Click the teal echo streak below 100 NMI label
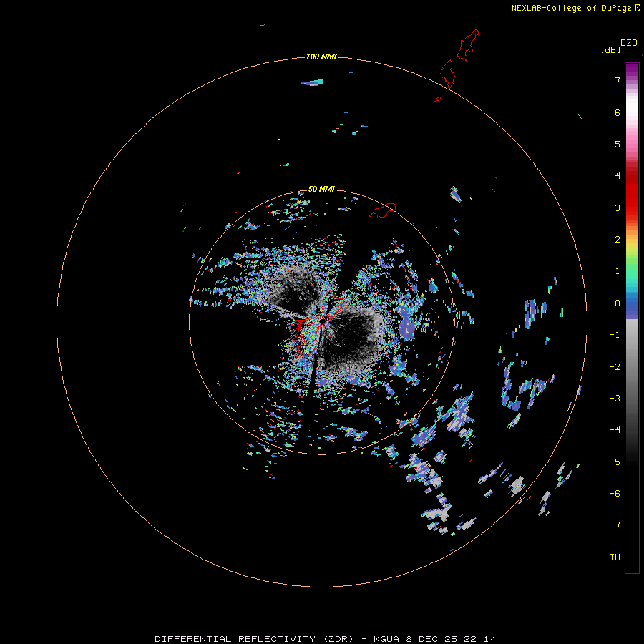Viewport: 644px width, 644px height. [312, 82]
